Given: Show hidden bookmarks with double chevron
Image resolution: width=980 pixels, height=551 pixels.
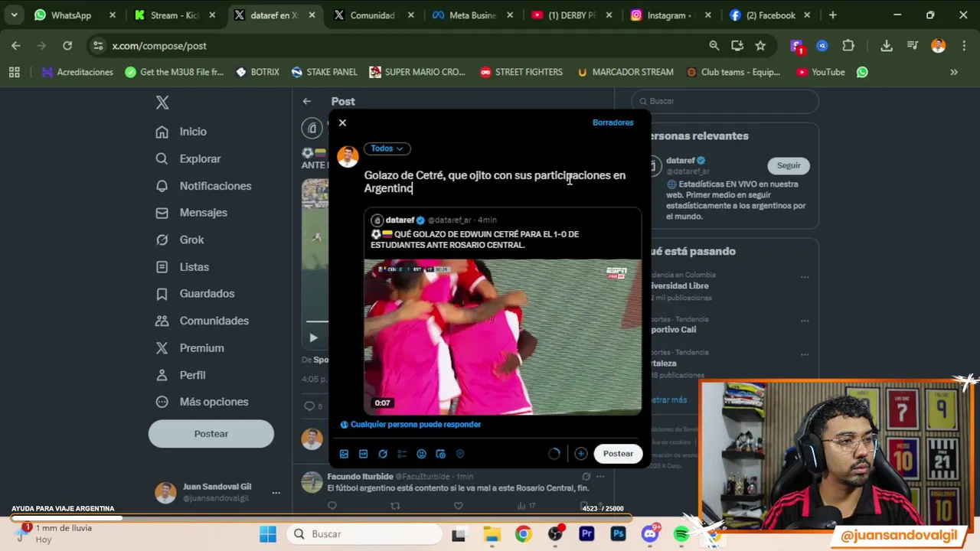Looking at the screenshot, I should [954, 72].
